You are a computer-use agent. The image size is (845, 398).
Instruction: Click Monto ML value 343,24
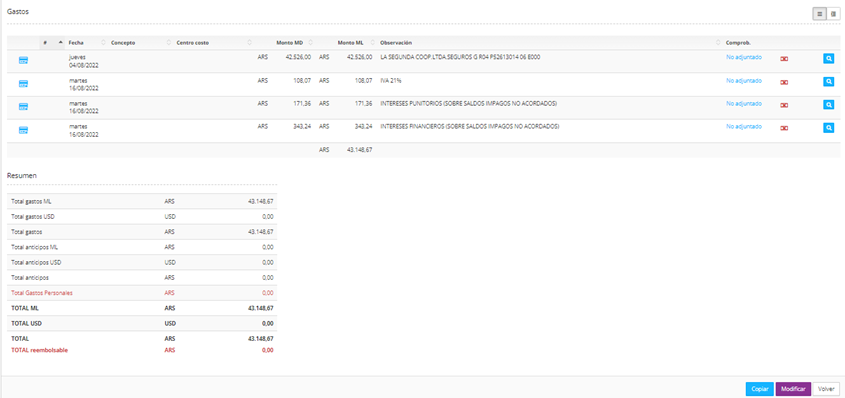[x=364, y=127]
